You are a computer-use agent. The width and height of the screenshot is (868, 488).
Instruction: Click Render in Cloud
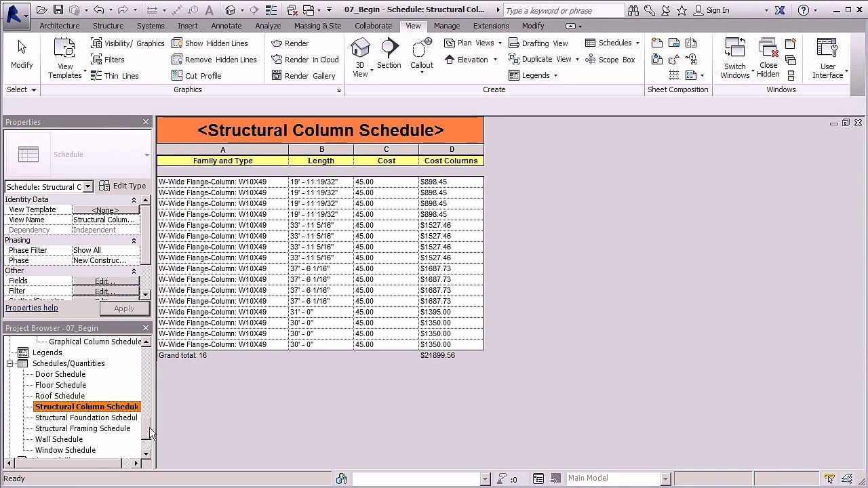pyautogui.click(x=304, y=60)
